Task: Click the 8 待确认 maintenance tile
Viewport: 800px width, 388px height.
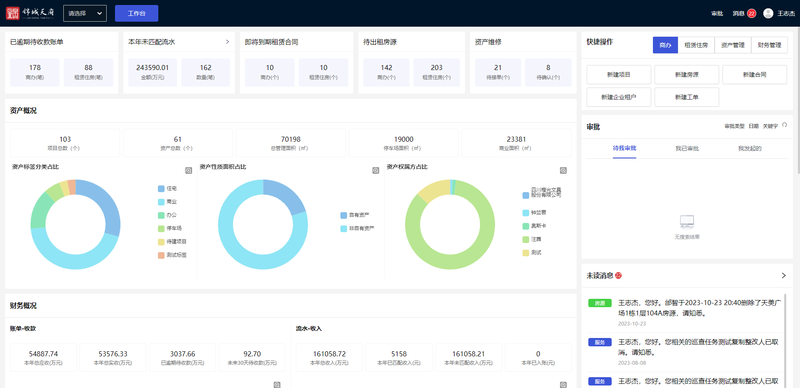Action: coord(548,72)
